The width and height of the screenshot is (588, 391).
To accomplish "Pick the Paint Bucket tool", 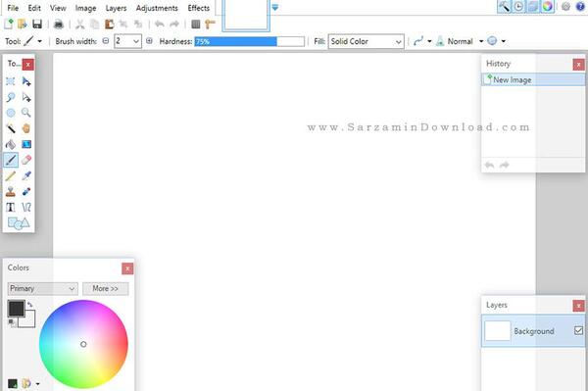I will pos(11,144).
